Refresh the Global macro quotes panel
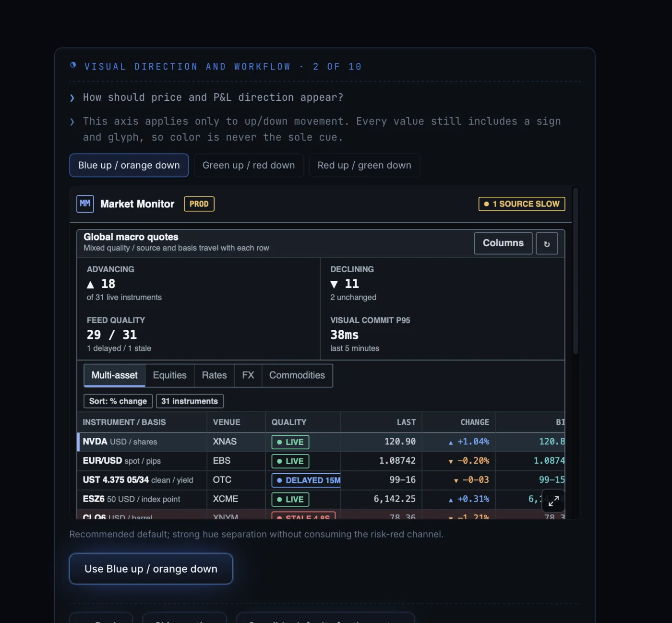The width and height of the screenshot is (672, 623). [547, 243]
